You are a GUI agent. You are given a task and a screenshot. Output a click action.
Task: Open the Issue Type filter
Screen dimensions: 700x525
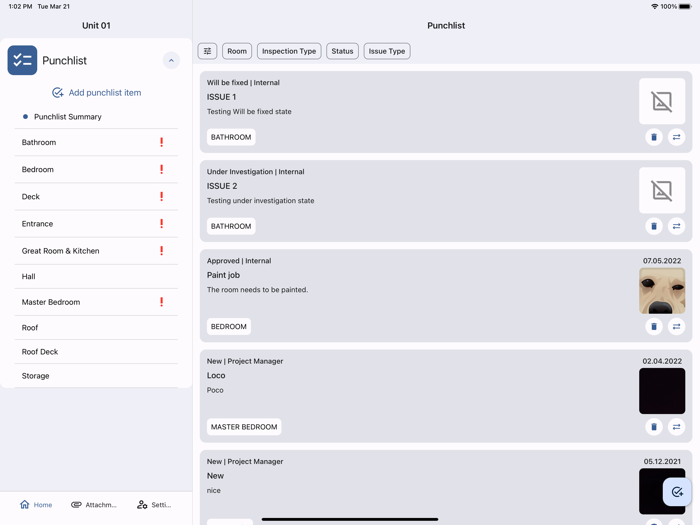pos(387,51)
